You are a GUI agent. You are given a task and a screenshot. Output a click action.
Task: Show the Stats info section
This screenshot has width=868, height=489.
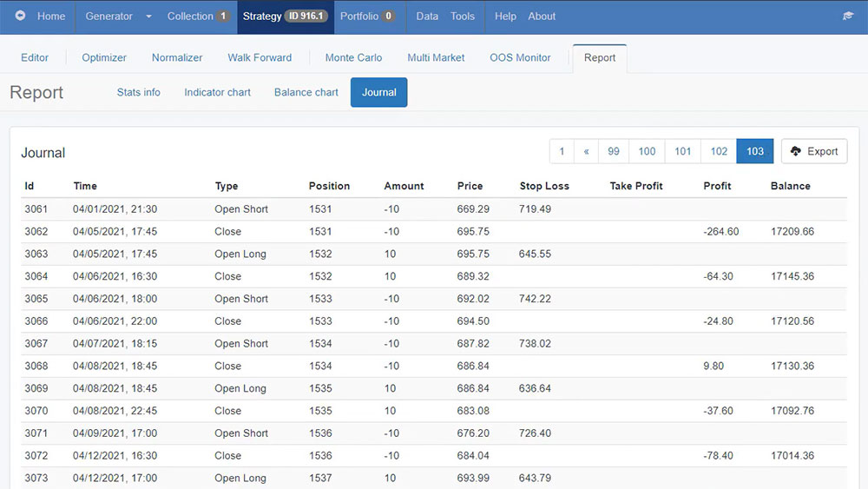138,92
